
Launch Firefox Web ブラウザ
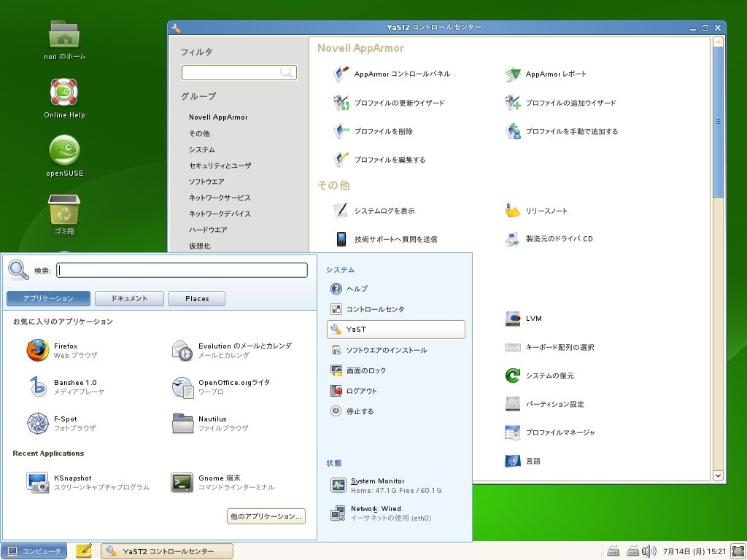pos(62,351)
